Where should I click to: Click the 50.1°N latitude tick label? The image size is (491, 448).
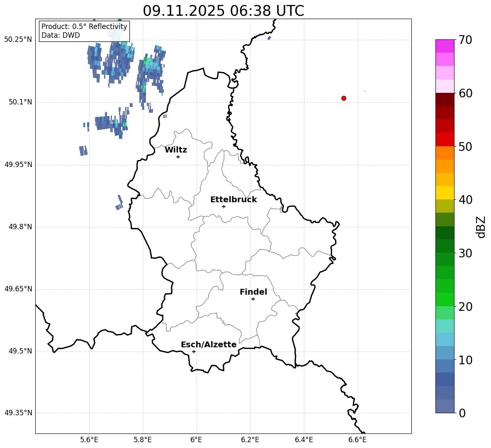tap(20, 102)
